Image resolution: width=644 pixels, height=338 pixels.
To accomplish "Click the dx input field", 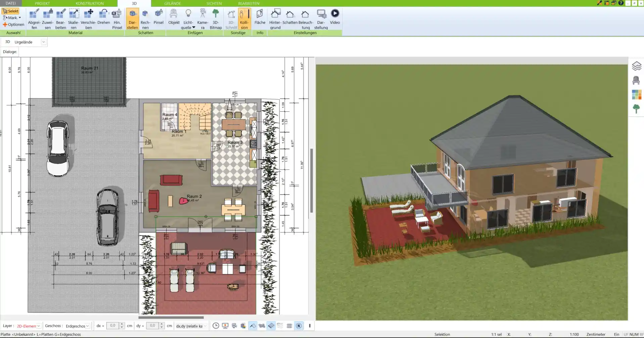I will (112, 326).
